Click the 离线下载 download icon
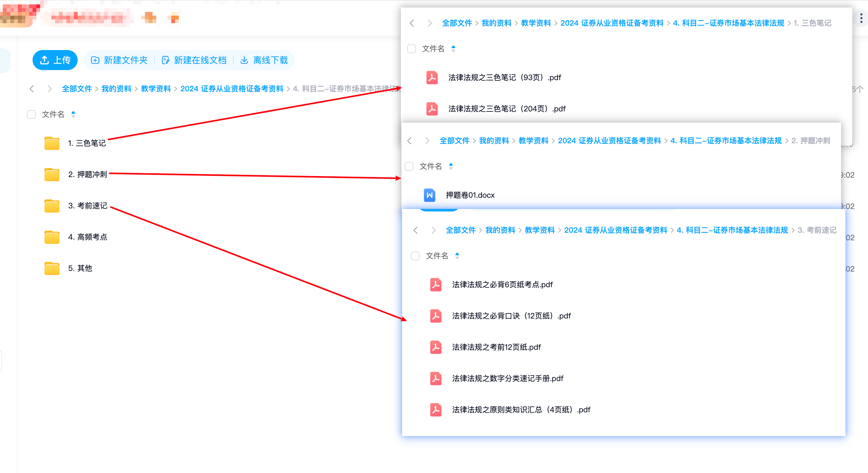 (244, 60)
